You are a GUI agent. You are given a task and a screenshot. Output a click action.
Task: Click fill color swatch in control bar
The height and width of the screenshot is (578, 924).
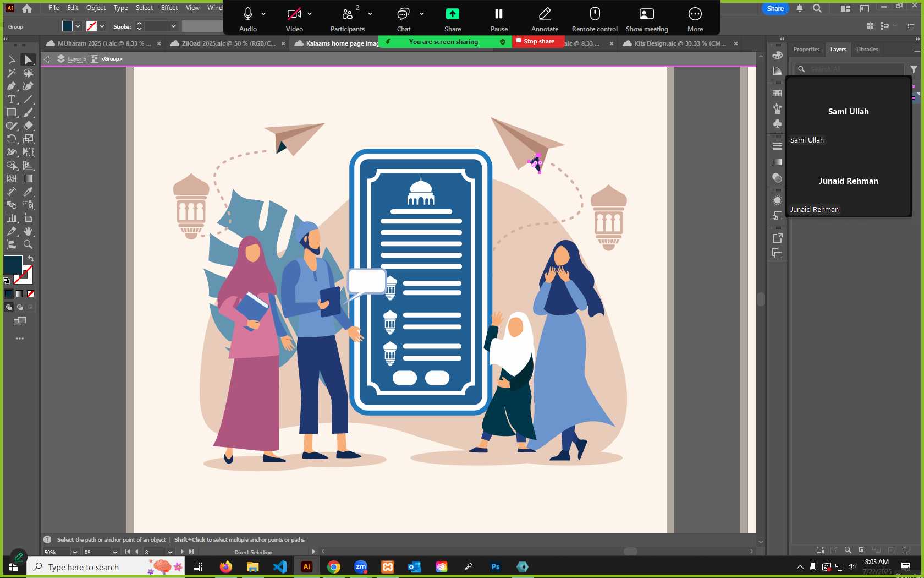pos(67,26)
